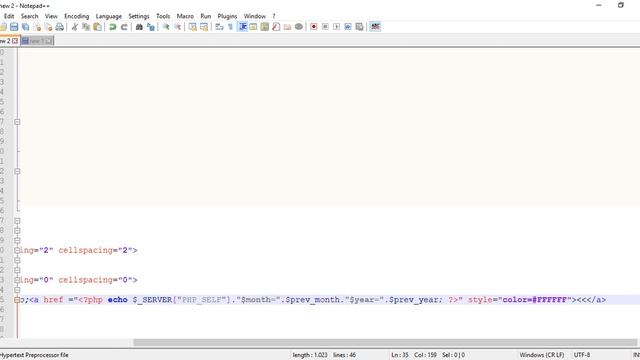Click the Copy toolbar icon
The height and width of the screenshot is (360, 640).
[86, 27]
